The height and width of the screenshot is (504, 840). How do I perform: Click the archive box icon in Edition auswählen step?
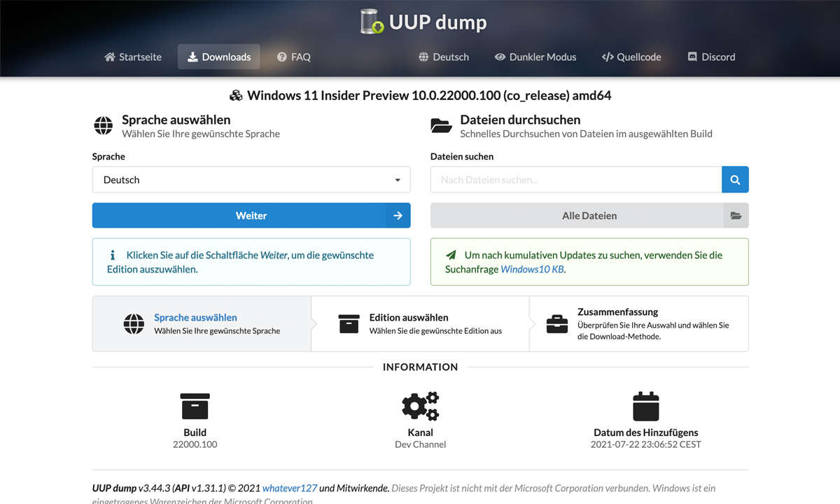pyautogui.click(x=349, y=323)
